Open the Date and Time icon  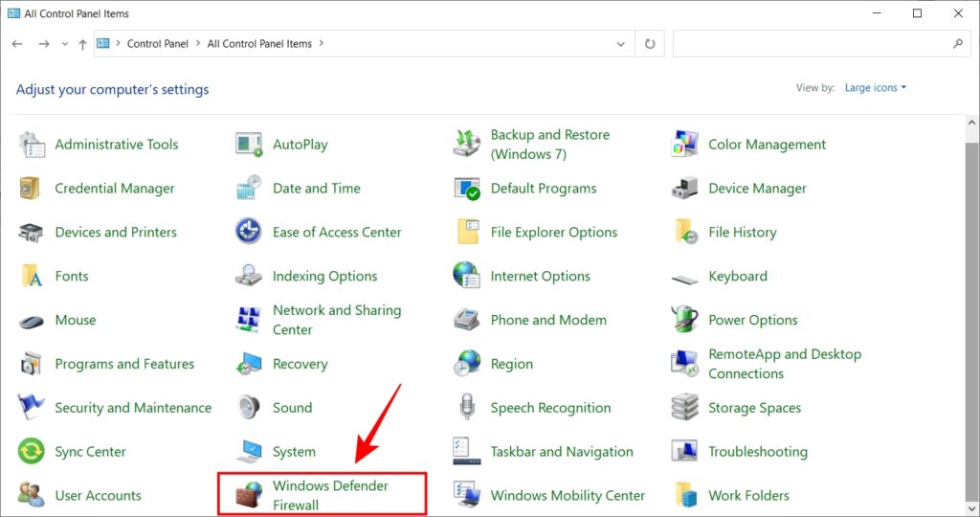coord(249,189)
